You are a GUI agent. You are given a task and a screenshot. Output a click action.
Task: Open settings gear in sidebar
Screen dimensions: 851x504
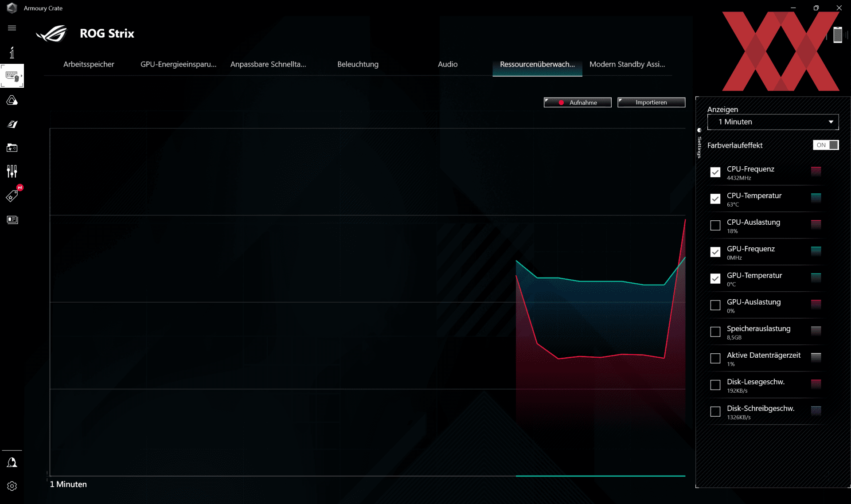(12, 486)
